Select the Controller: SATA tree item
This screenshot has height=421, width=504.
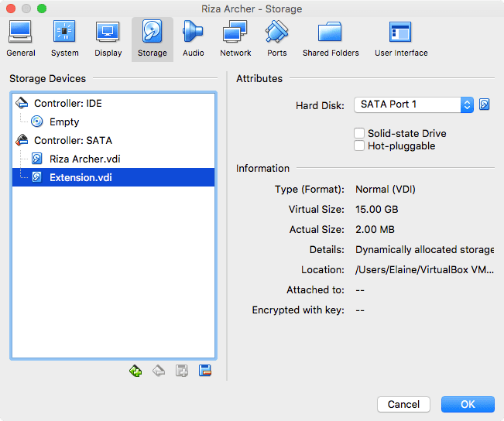114,140
